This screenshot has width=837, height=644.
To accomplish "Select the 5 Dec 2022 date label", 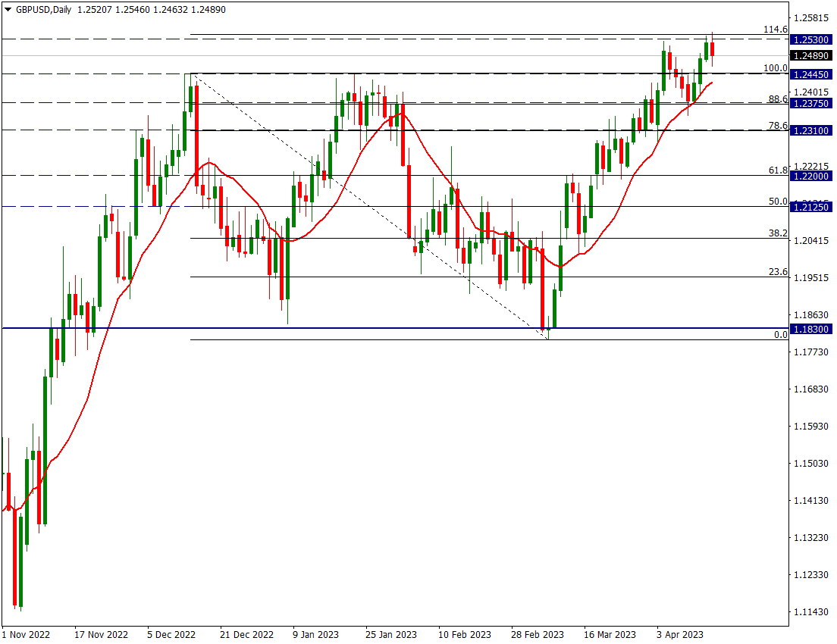I will click(171, 634).
